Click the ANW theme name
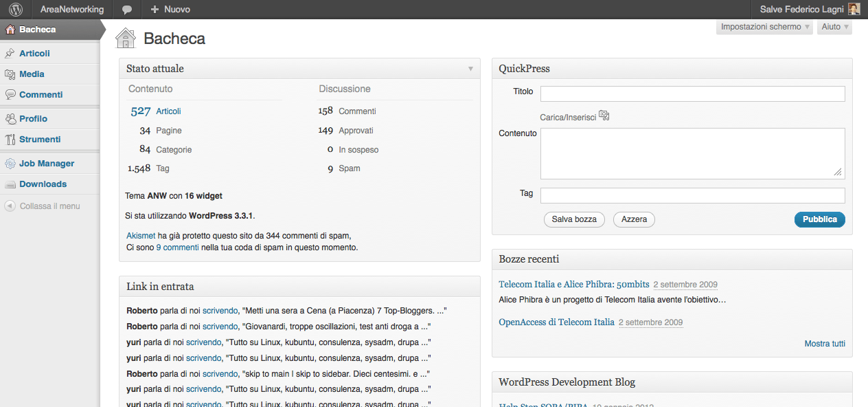 click(x=157, y=196)
